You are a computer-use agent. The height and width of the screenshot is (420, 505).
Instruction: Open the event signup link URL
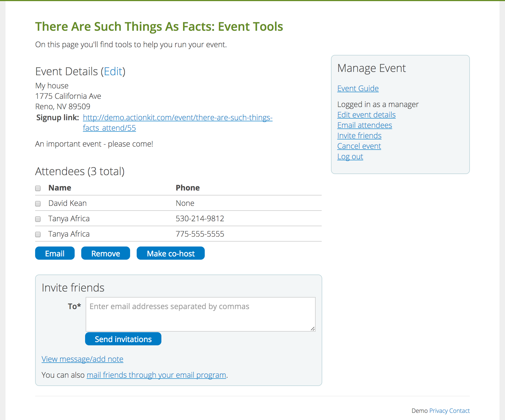coord(178,123)
